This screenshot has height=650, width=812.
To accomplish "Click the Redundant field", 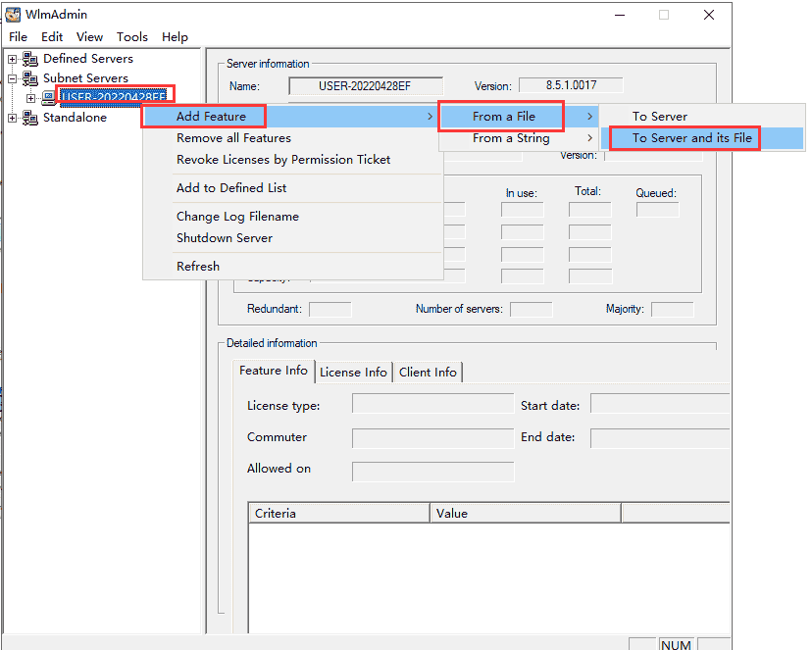I will point(330,310).
